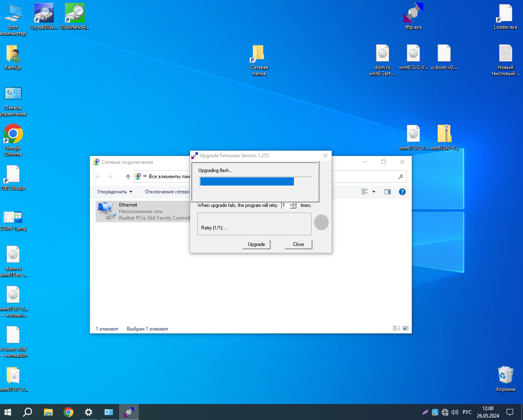Switch to large icons view in status bar
Viewport: 523px width, 420px height.
[x=405, y=329]
